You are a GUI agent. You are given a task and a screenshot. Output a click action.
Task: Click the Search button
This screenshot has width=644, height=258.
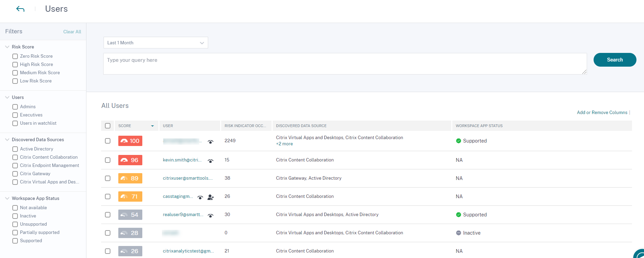(x=615, y=60)
